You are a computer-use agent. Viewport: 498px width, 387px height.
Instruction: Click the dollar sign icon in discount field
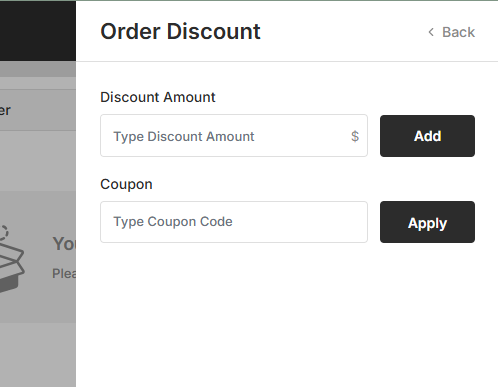pyautogui.click(x=355, y=136)
